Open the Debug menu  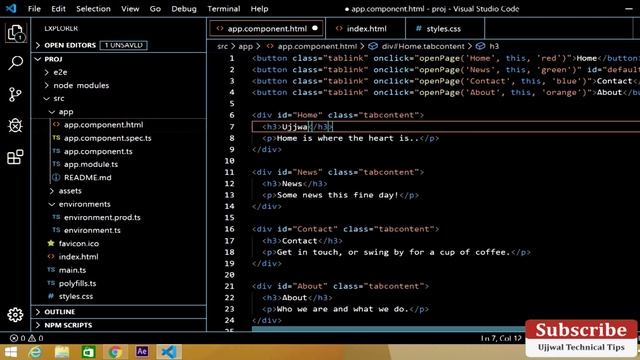(x=184, y=9)
